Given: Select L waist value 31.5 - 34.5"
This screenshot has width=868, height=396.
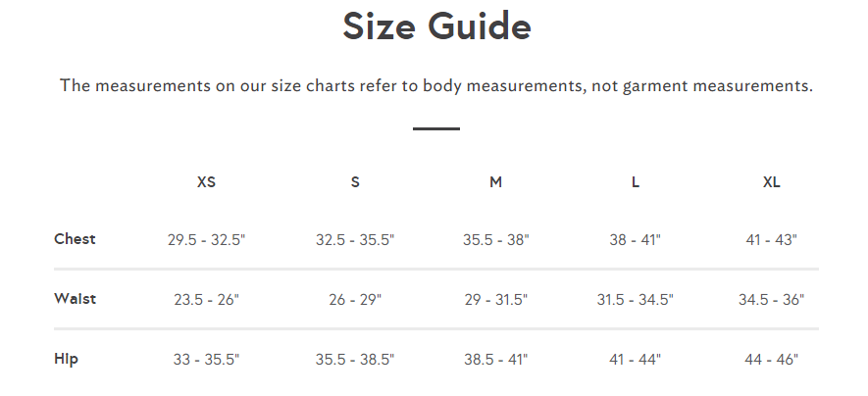Looking at the screenshot, I should point(635,300).
